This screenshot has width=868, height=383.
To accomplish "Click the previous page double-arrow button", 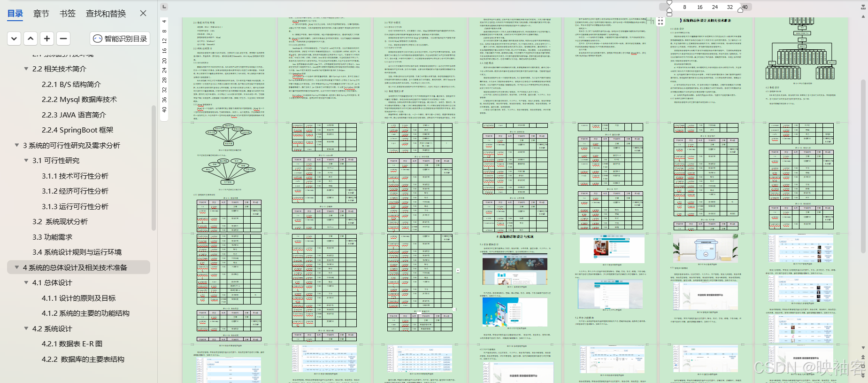I will (863, 358).
